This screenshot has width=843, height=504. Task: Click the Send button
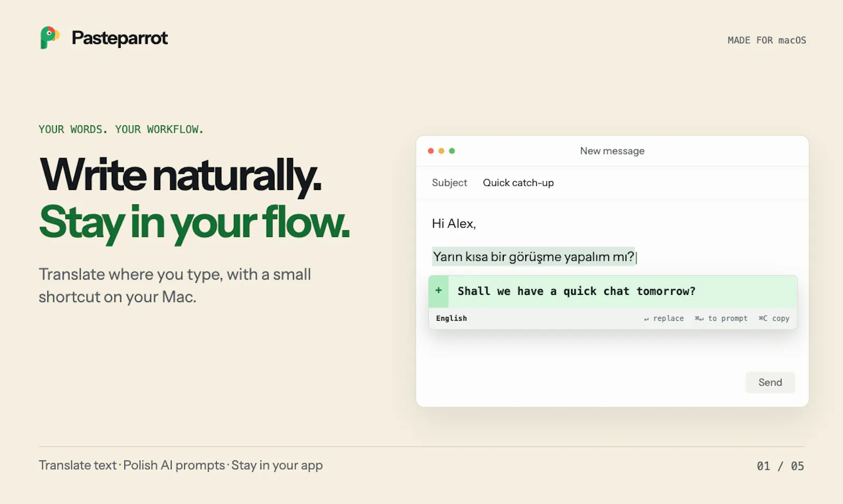[x=770, y=382]
